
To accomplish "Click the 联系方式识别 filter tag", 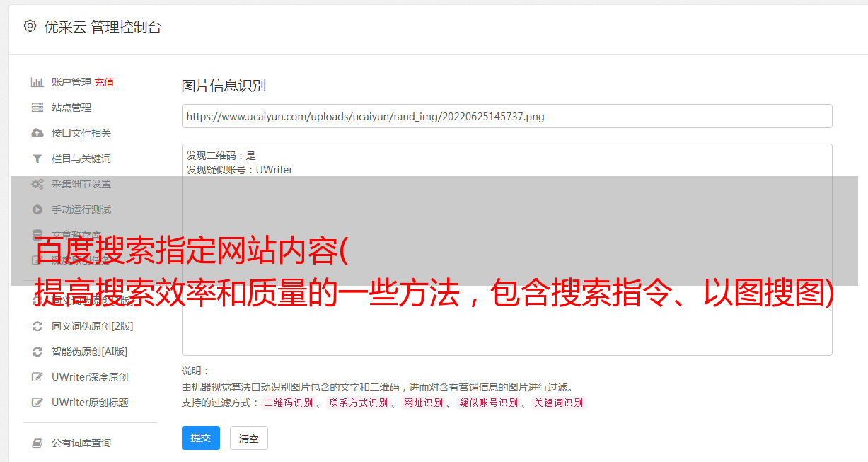I will [358, 403].
